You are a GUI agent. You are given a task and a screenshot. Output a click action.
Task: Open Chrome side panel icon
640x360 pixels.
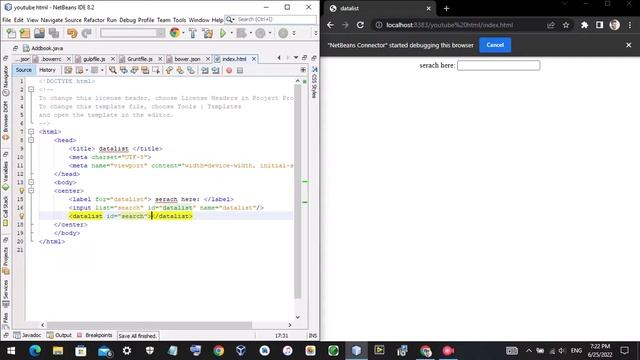[x=599, y=25]
